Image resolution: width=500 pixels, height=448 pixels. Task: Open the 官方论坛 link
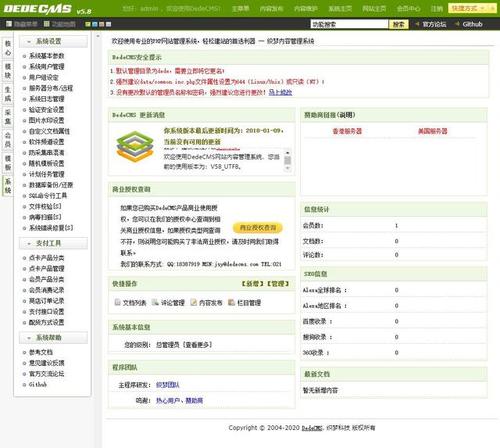[x=434, y=24]
